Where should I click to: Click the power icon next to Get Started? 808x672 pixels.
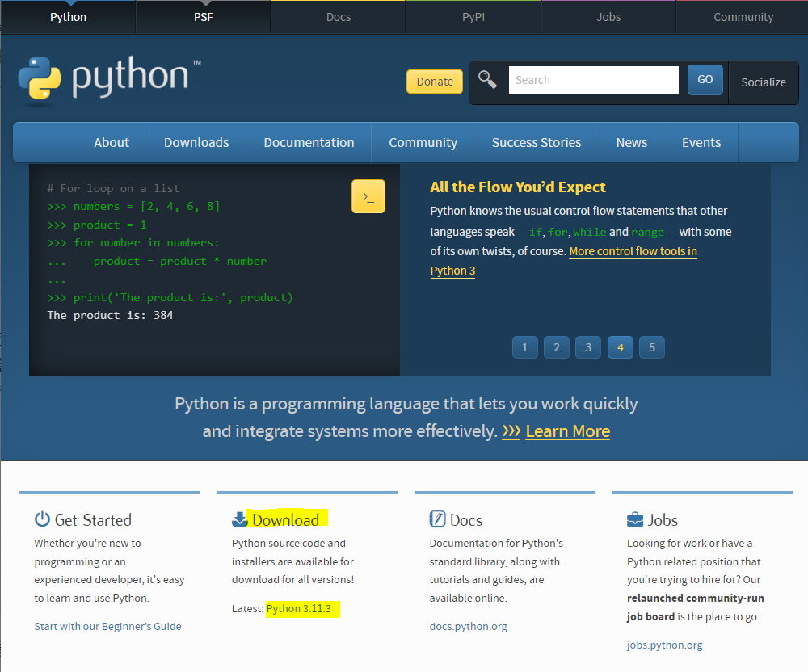click(42, 519)
